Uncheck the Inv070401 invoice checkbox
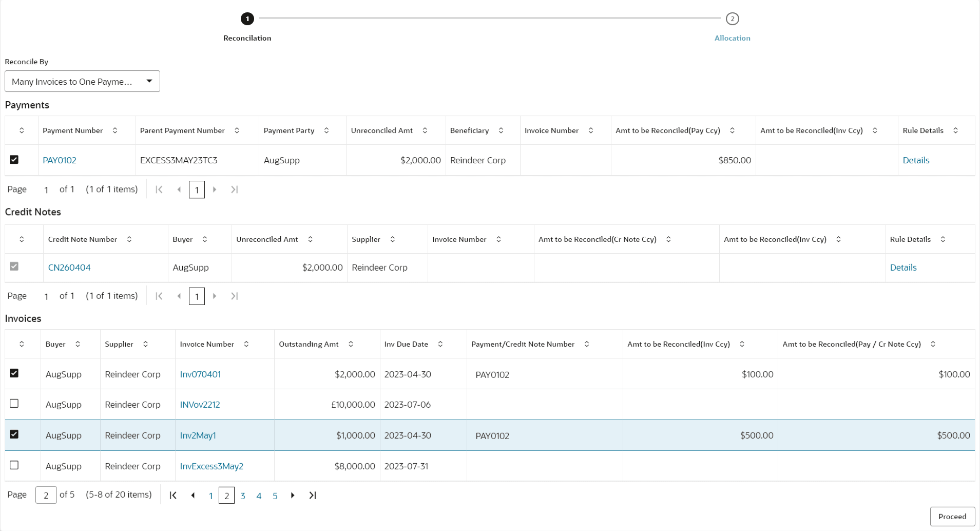 [x=14, y=373]
